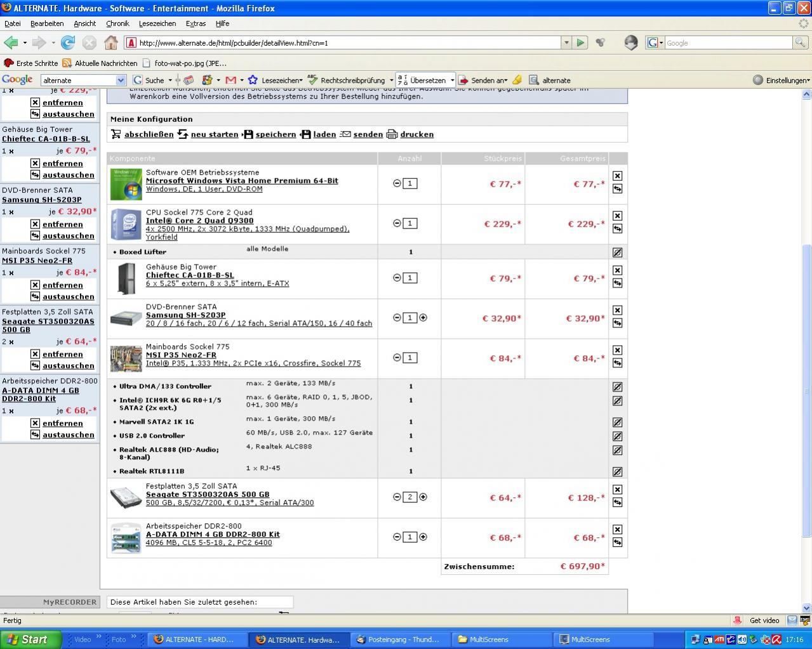Click the green Go arrow beside address bar

point(580,43)
